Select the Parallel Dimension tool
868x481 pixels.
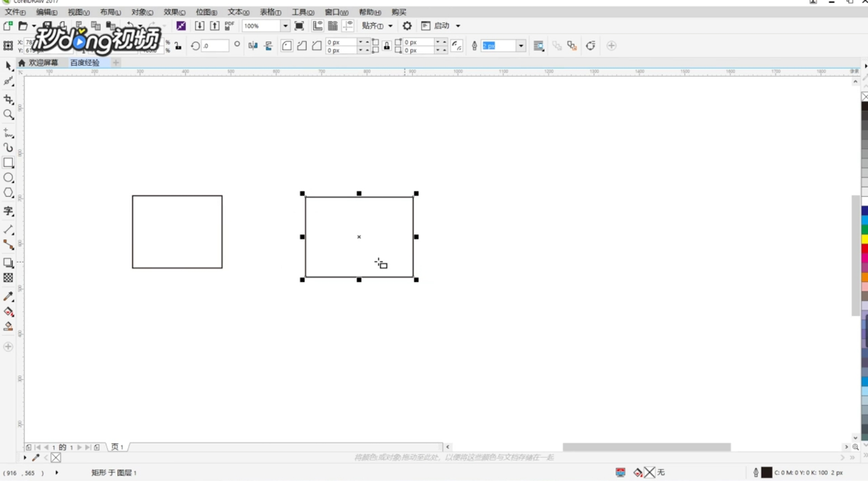[8, 229]
